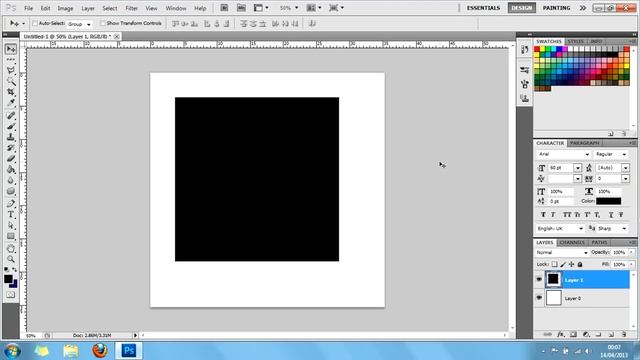Open the Window menu
This screenshot has width=640, height=360.
(x=176, y=8)
